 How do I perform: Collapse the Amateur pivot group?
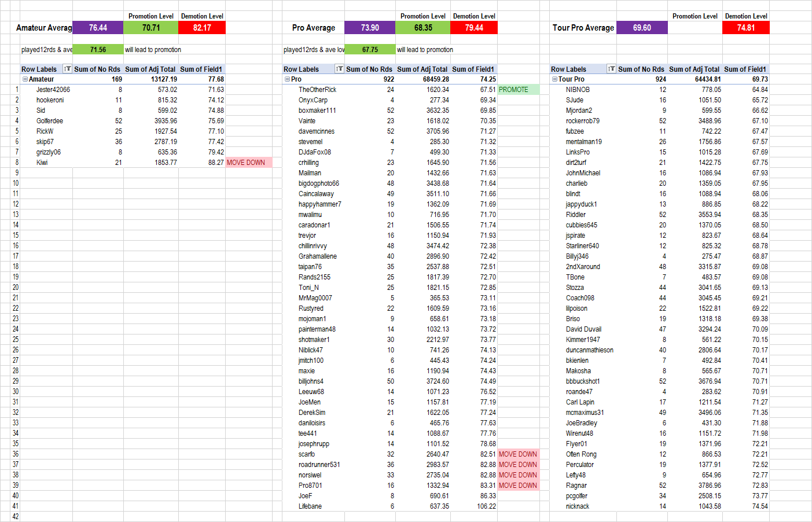[25, 79]
